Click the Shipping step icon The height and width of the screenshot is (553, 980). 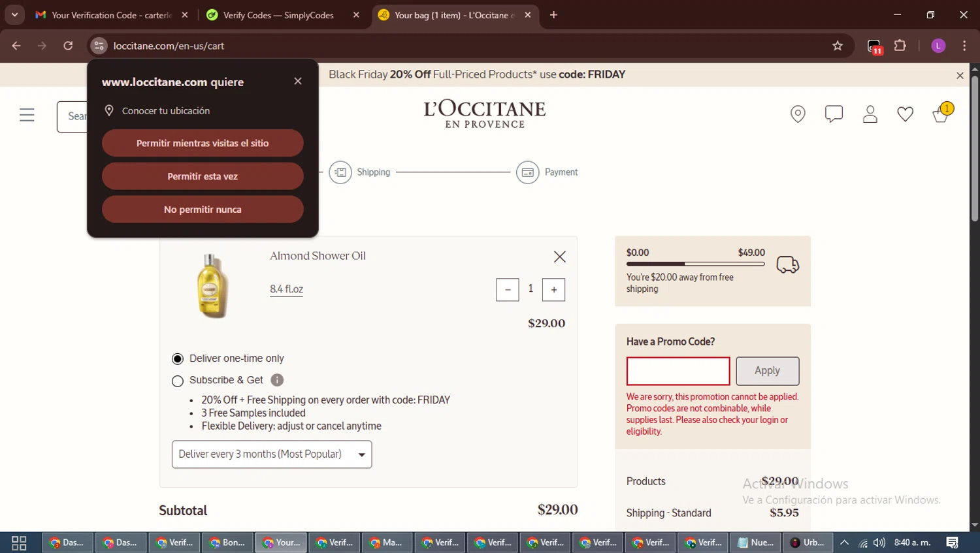[340, 172]
